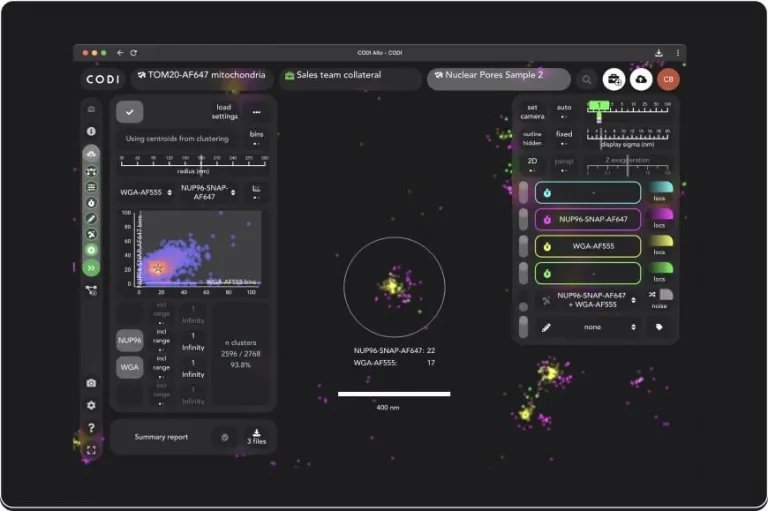Toggle the 2D view switch
This screenshot has width=768, height=511.
click(532, 165)
